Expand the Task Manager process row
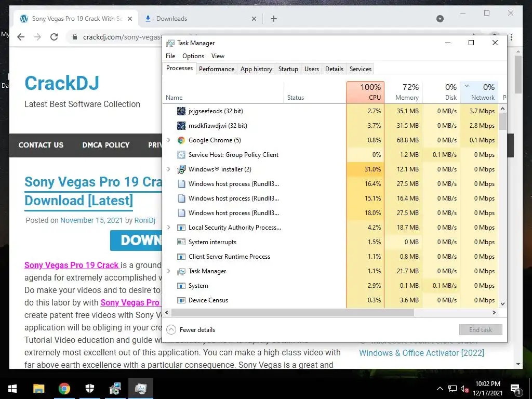Image resolution: width=532 pixels, height=399 pixels. coord(169,271)
